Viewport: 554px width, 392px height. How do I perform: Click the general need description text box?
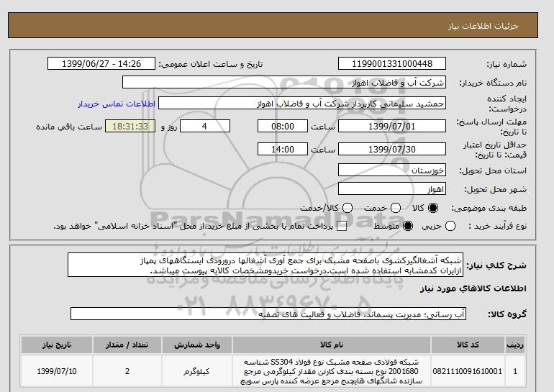265,265
